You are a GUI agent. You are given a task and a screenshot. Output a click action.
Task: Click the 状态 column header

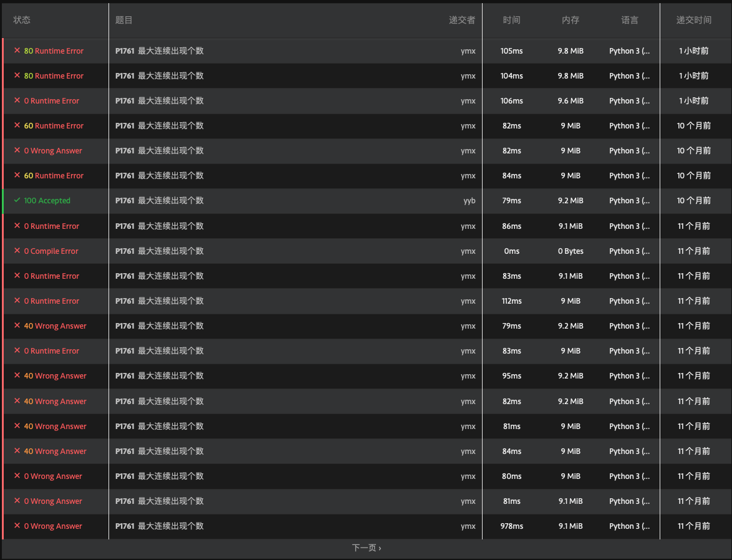[22, 20]
